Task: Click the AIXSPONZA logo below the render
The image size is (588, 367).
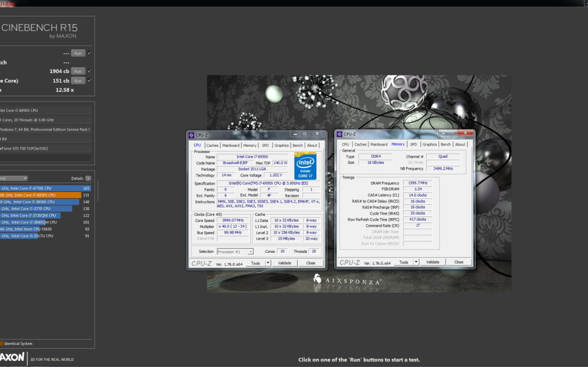Action: (347, 280)
